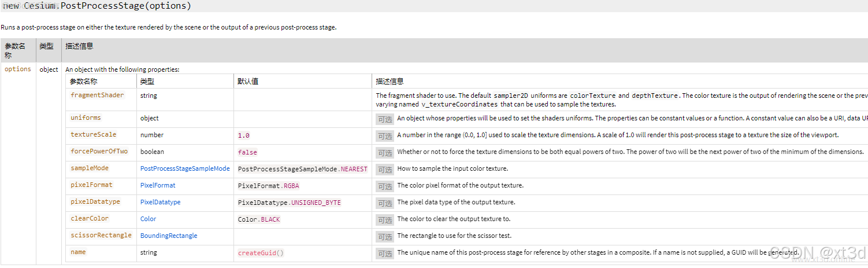
Task: Click default createGuid() value
Action: click(x=261, y=253)
